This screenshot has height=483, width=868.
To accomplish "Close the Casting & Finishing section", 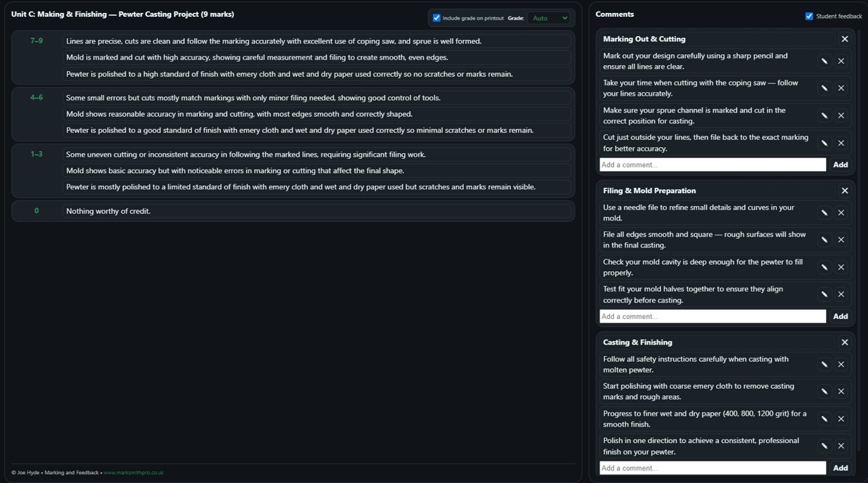I will [x=844, y=343].
